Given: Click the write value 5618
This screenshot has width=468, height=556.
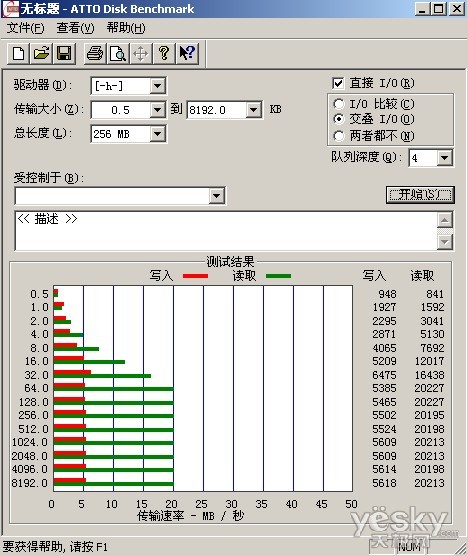Looking at the screenshot, I should pyautogui.click(x=384, y=483).
